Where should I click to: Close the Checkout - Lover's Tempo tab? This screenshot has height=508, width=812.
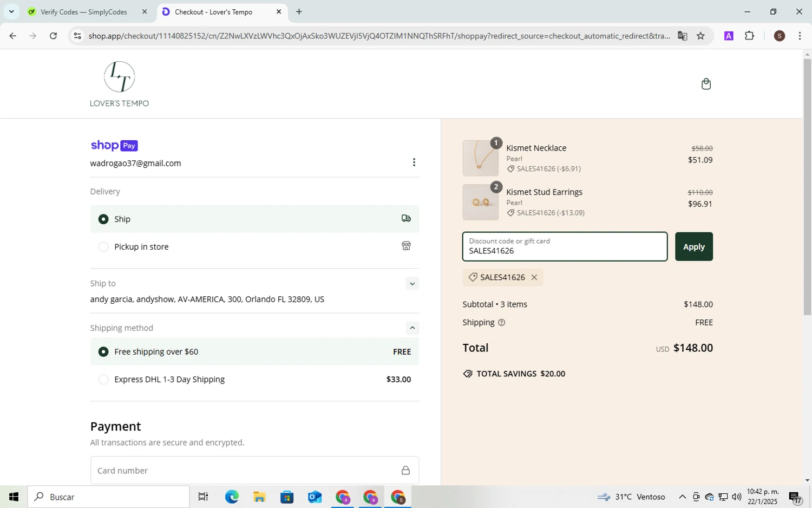pyautogui.click(x=279, y=12)
